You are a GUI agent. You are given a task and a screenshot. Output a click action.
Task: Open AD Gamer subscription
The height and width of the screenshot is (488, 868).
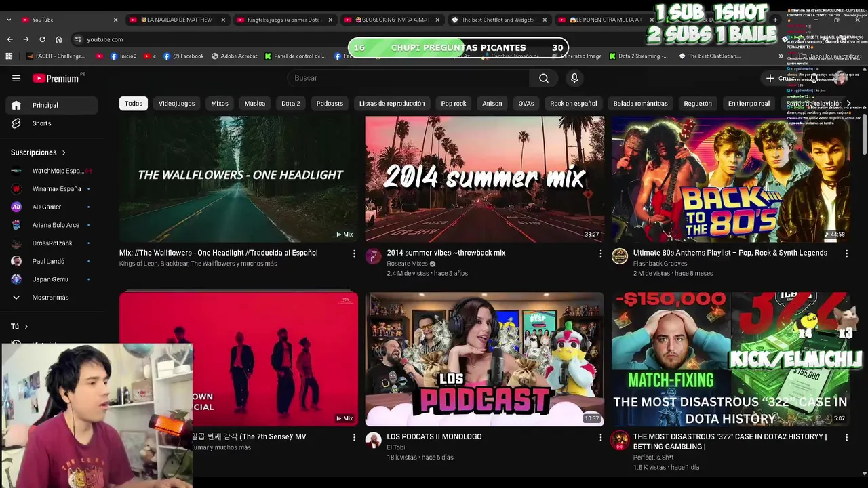52,207
